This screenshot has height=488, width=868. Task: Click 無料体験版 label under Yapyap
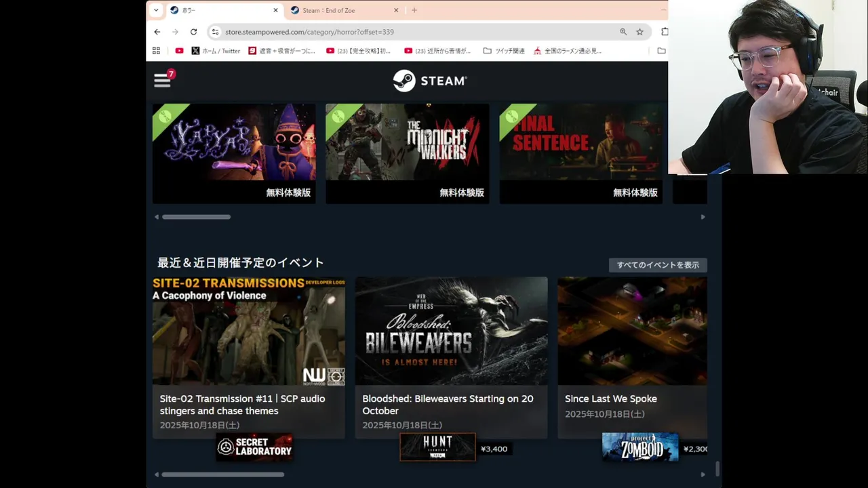pyautogui.click(x=288, y=192)
